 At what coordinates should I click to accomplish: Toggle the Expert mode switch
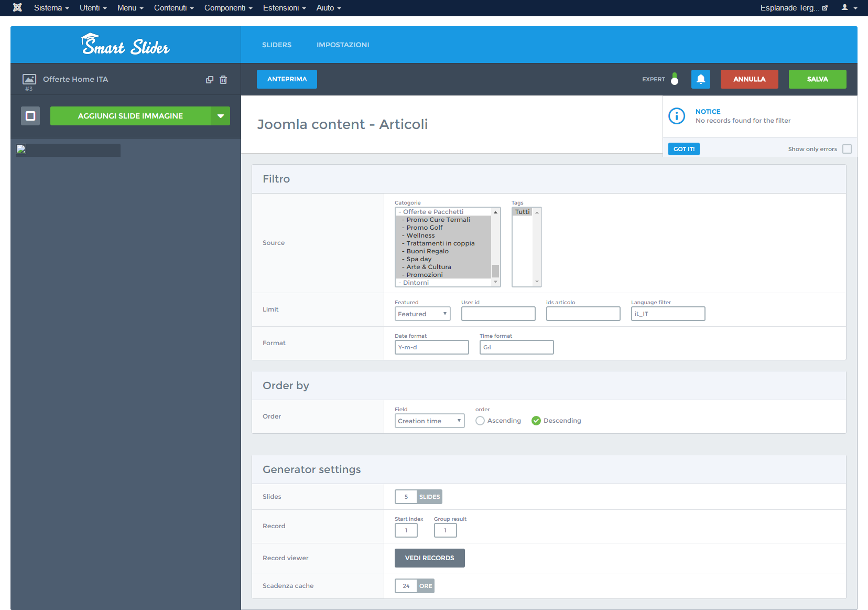[x=675, y=79]
